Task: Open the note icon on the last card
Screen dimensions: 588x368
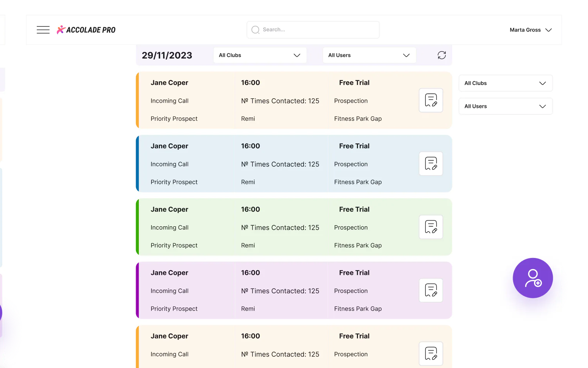Action: coord(431,354)
